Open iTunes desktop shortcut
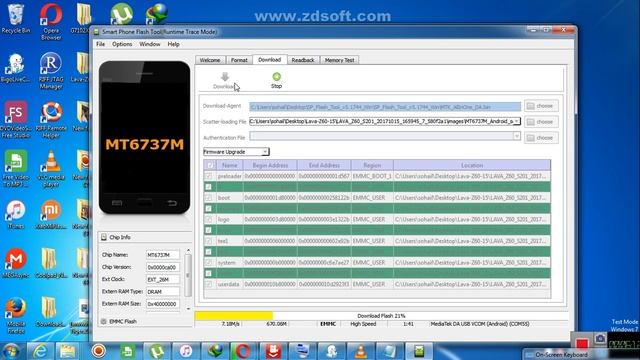 coord(16,214)
